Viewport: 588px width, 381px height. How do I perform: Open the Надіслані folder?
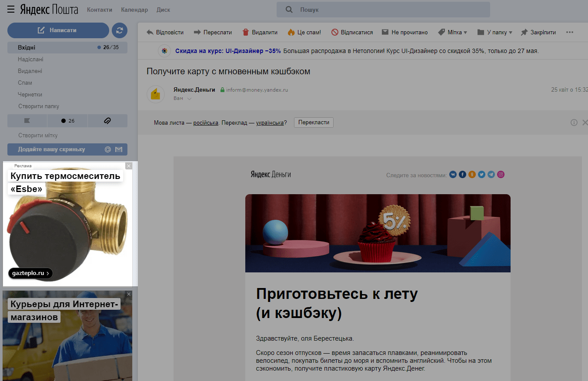[30, 59]
